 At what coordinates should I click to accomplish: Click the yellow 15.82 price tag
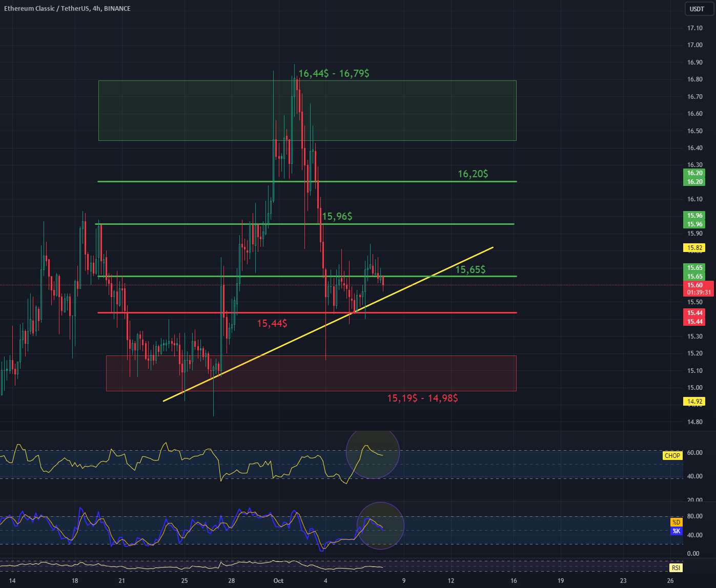(695, 248)
